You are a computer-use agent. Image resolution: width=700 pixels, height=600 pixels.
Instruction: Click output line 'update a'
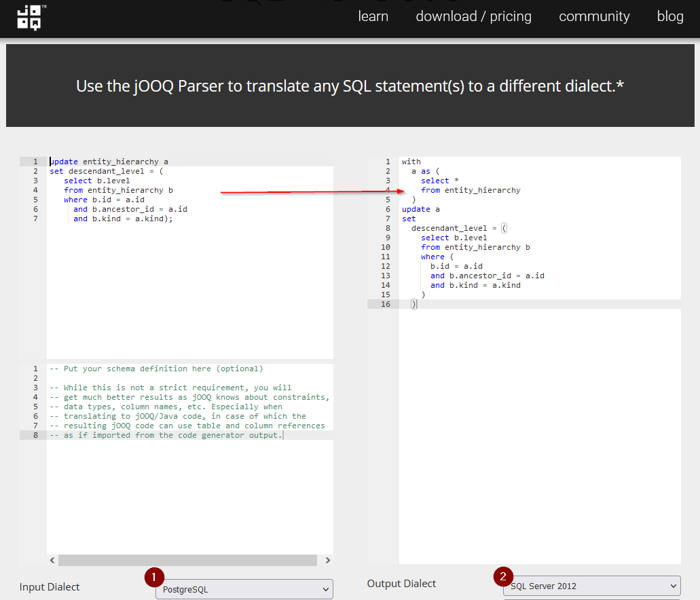click(420, 209)
